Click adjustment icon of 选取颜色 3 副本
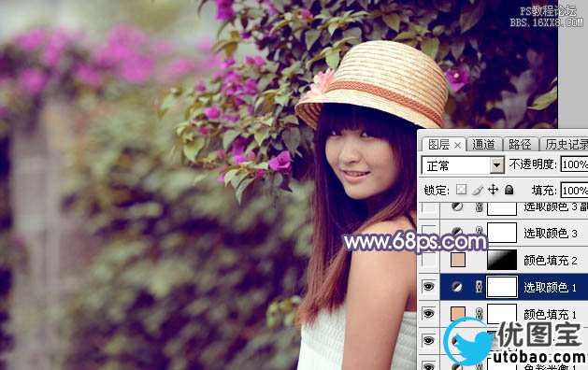Image resolution: width=588 pixels, height=370 pixels. [456, 206]
